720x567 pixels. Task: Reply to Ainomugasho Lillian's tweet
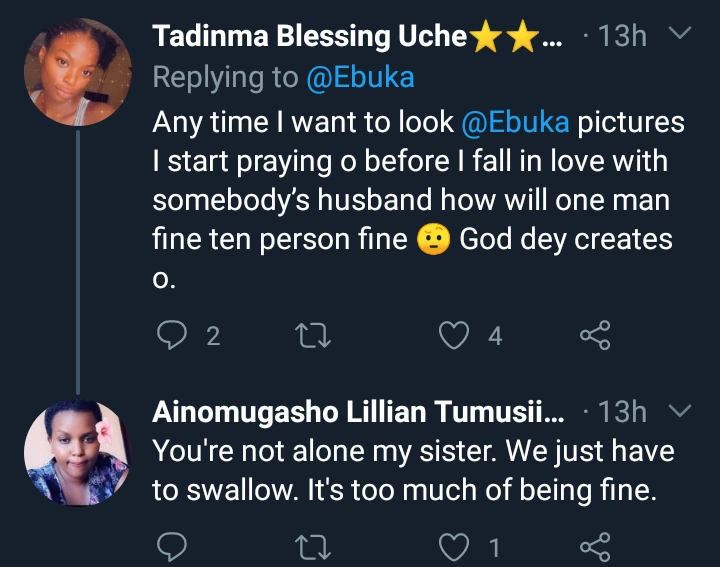(172, 547)
